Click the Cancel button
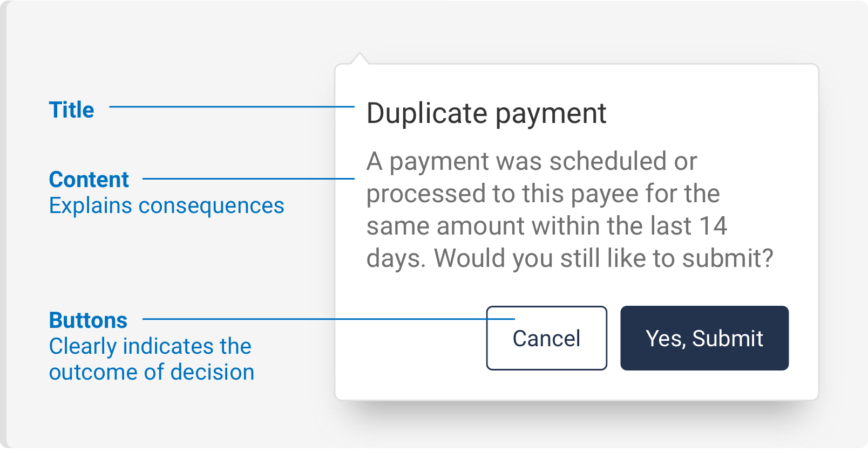Viewport: 868px width, 453px height. pyautogui.click(x=546, y=338)
